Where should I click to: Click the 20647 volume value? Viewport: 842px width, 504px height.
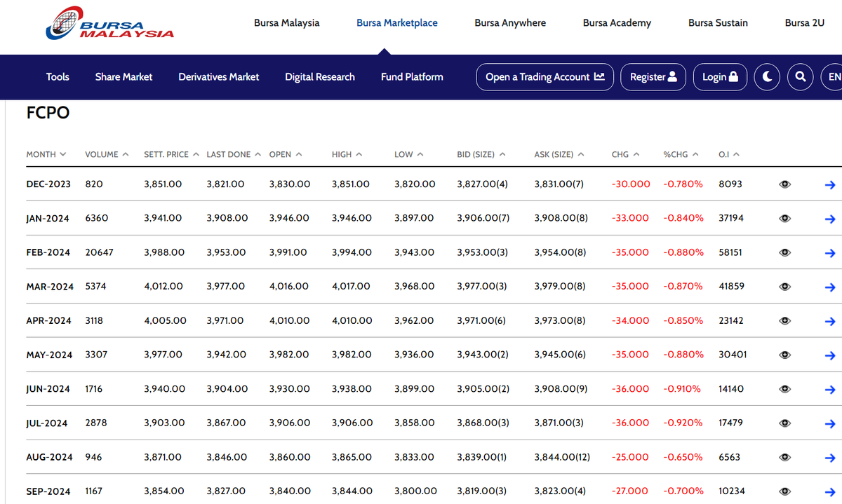(x=99, y=252)
